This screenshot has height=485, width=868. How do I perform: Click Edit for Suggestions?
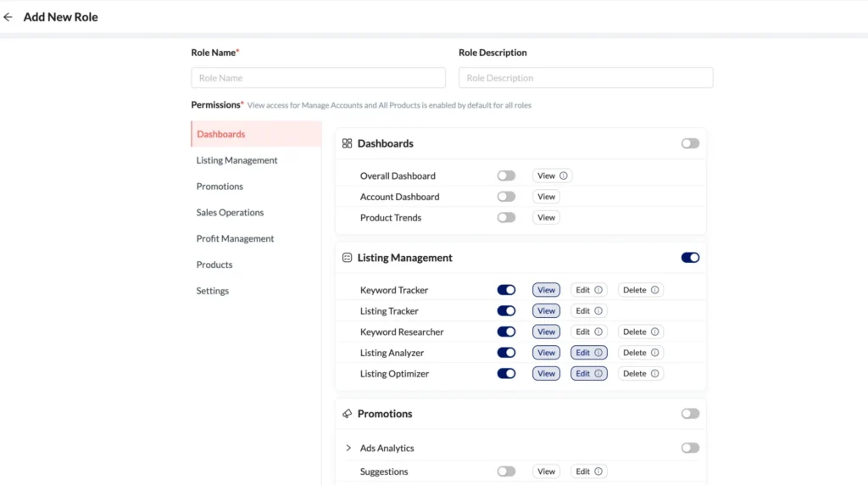pyautogui.click(x=588, y=471)
